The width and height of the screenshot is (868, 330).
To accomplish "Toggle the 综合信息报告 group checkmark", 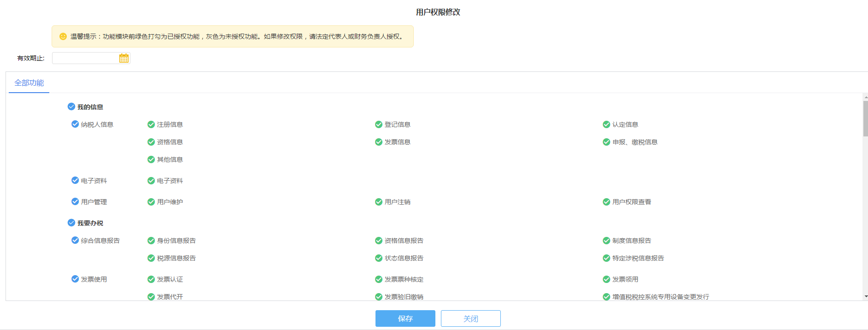I will click(x=75, y=240).
